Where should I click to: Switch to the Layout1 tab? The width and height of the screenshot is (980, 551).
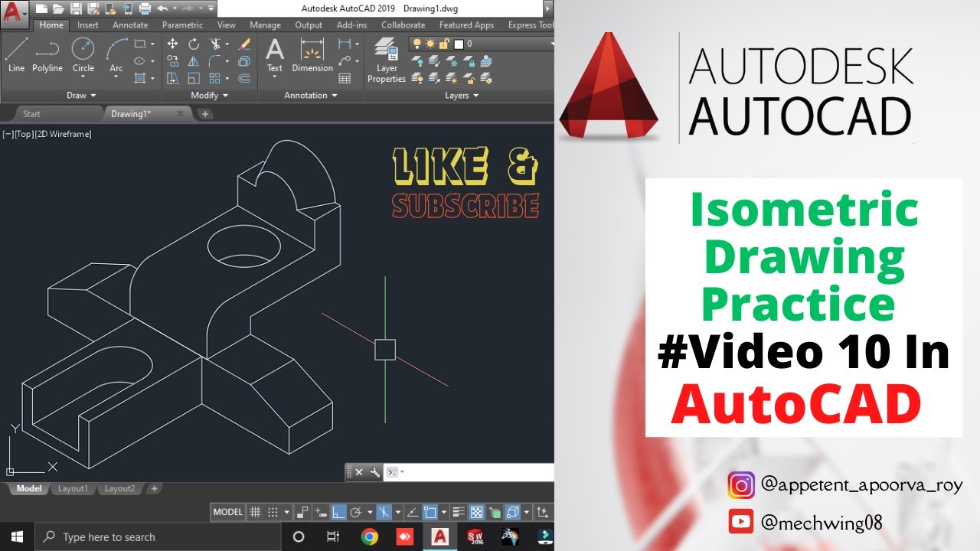point(73,488)
